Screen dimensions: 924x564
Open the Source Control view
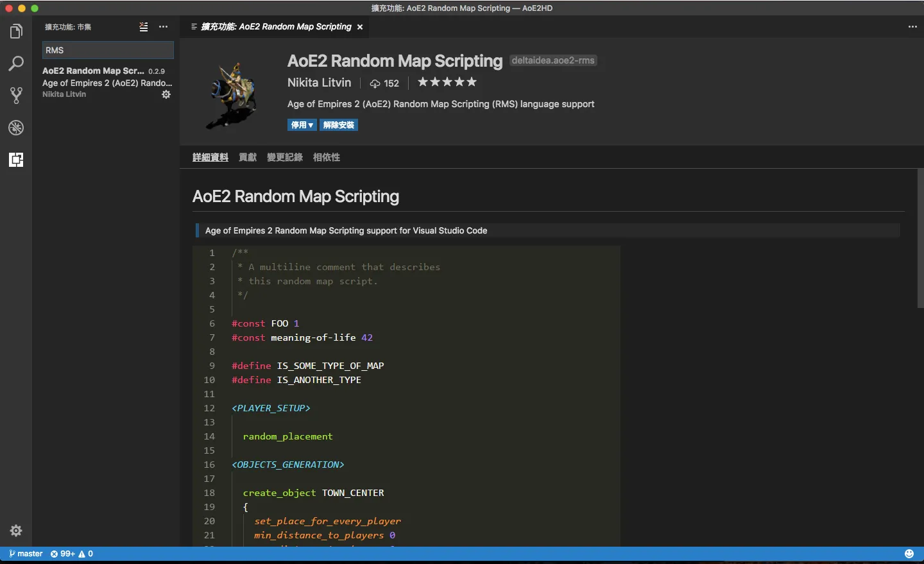[x=16, y=95]
